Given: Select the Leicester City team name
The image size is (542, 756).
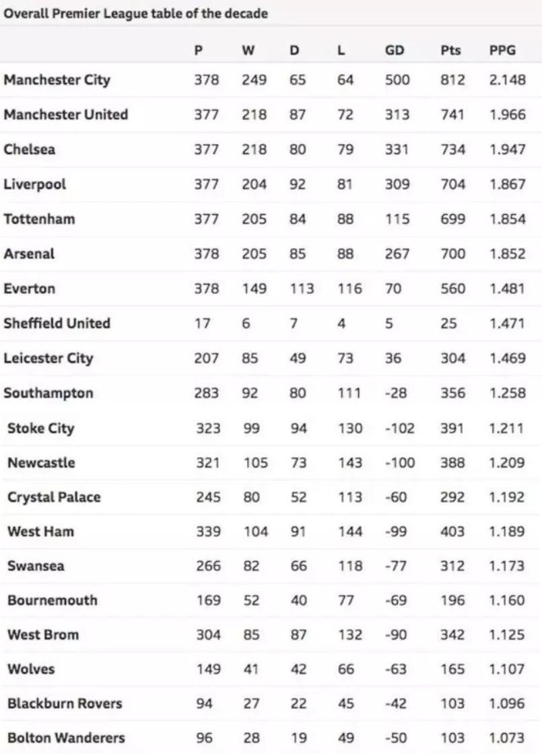Looking at the screenshot, I should click(x=48, y=358).
